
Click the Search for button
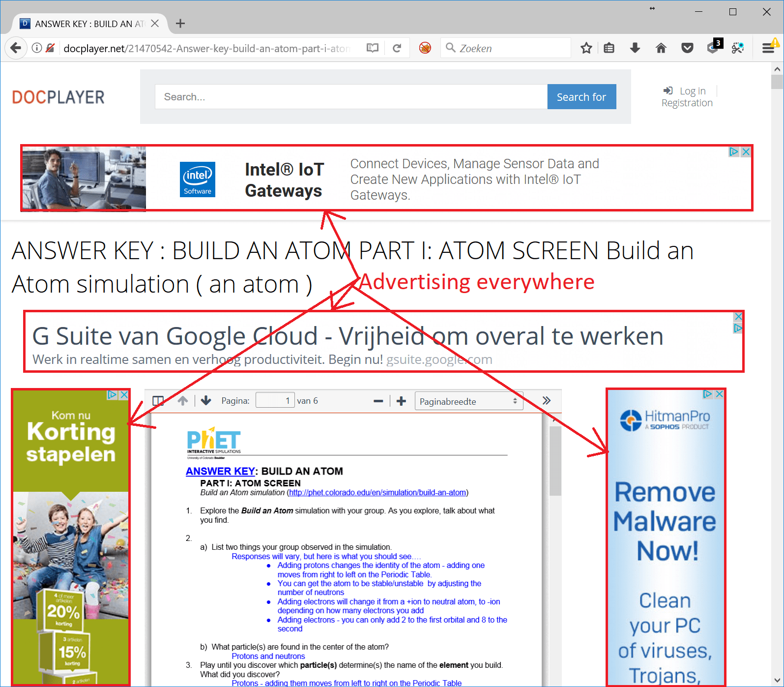581,97
